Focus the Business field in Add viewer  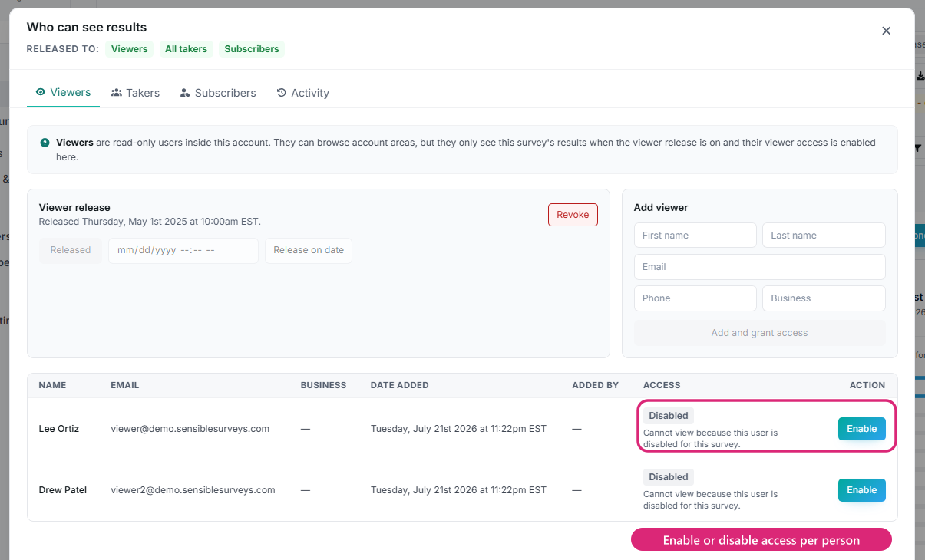(824, 298)
